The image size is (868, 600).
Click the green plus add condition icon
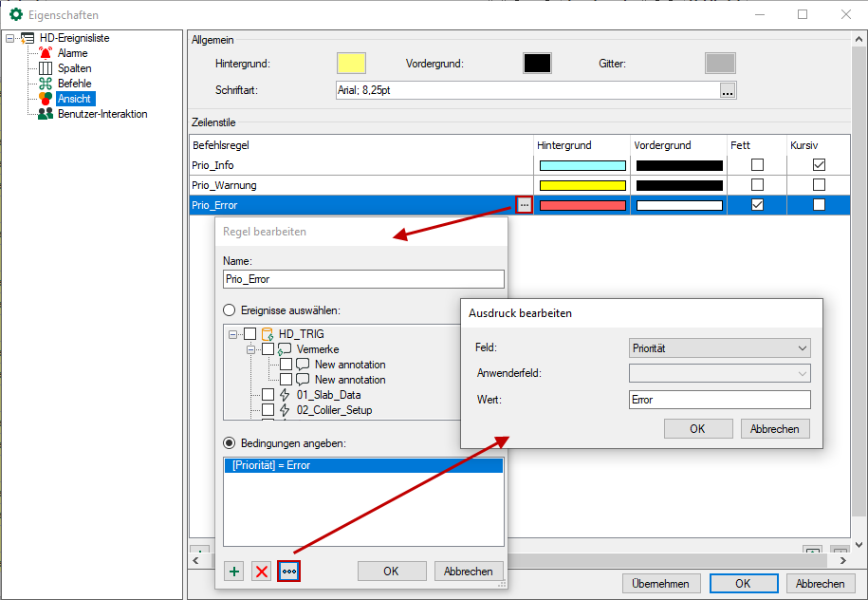pos(234,572)
